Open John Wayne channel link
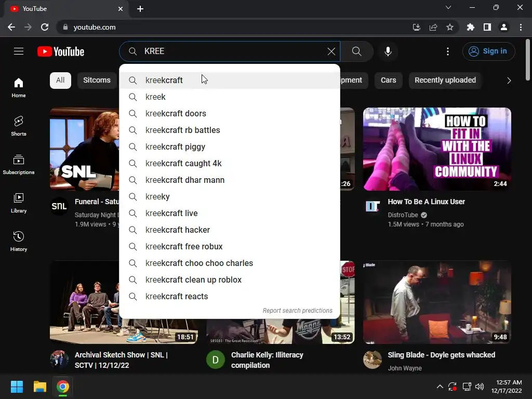The image size is (532, 399). (x=405, y=368)
